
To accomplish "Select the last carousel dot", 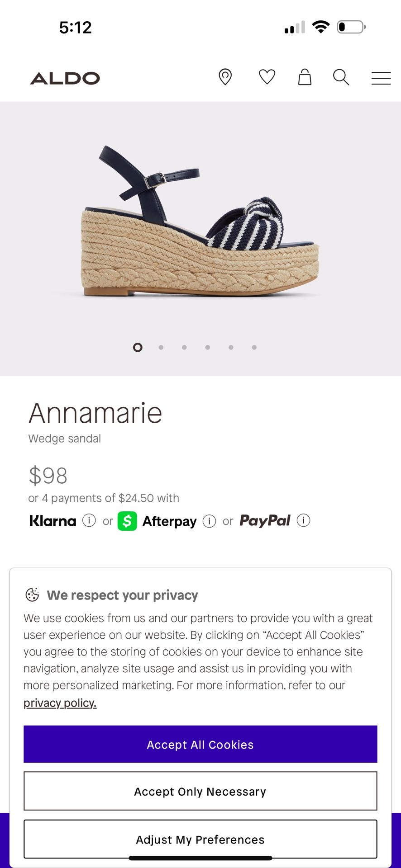I will [x=253, y=347].
